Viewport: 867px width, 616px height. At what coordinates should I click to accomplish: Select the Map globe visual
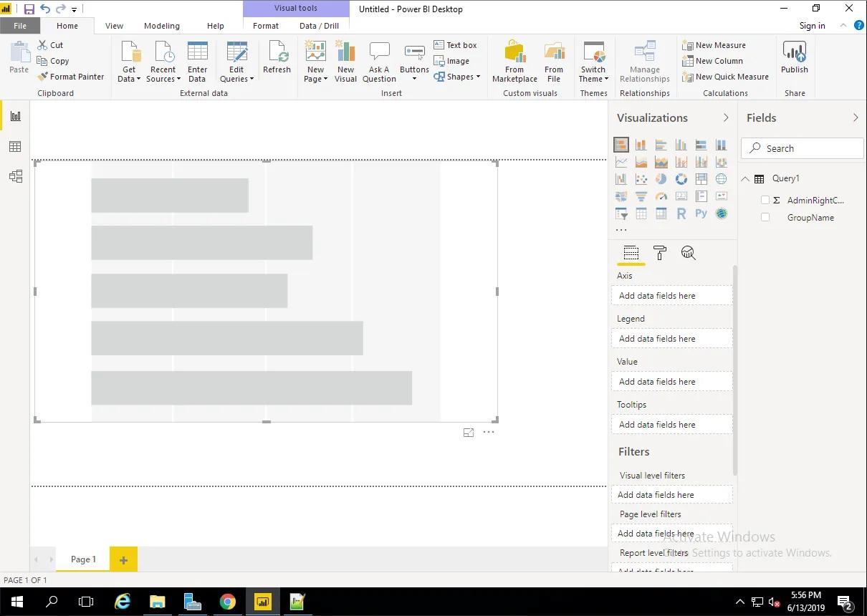coord(722,179)
